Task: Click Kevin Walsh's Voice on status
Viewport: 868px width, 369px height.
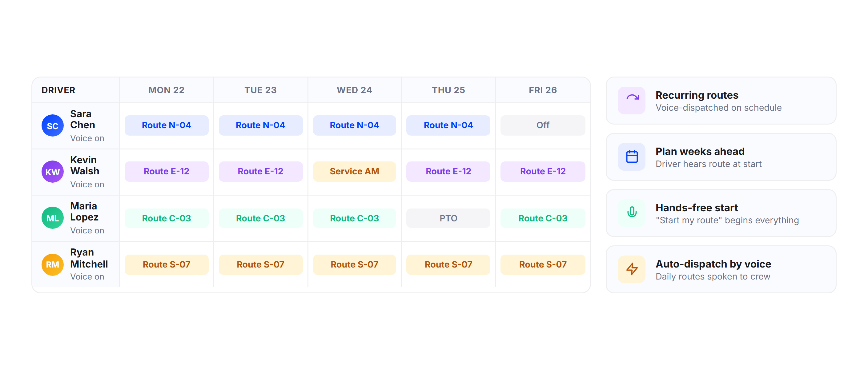Action: 87,184
